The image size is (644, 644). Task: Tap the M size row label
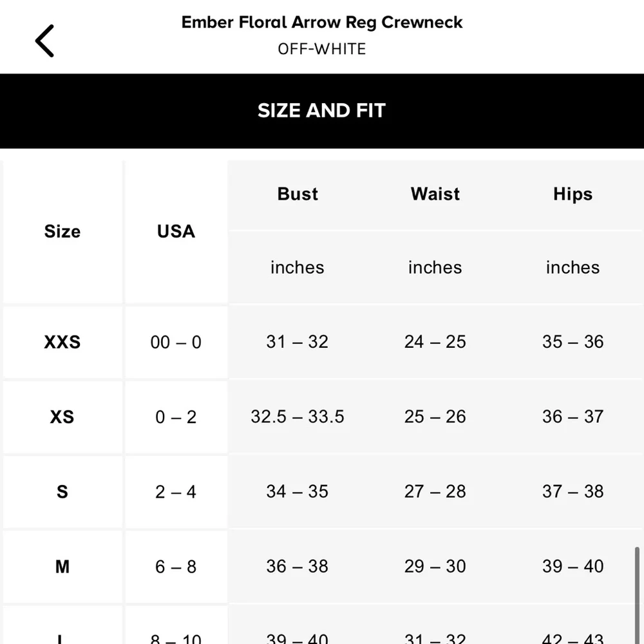coord(62,567)
